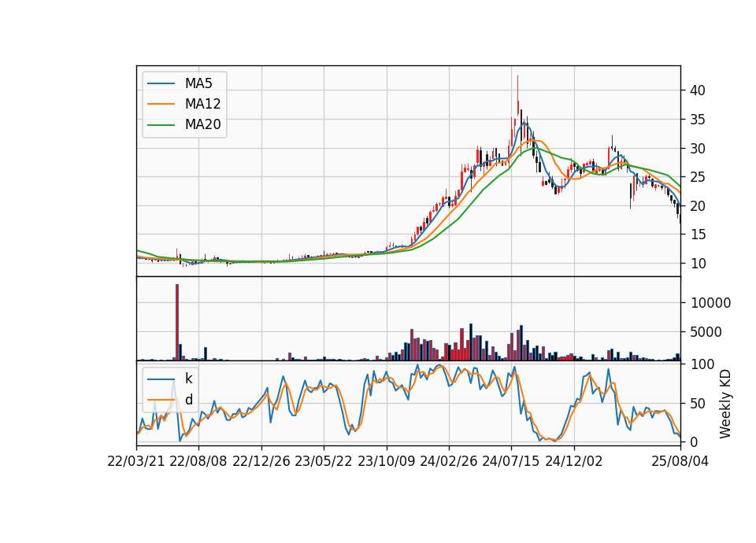The height and width of the screenshot is (543, 756).
Task: Click the MA20 legend label
Action: point(202,124)
